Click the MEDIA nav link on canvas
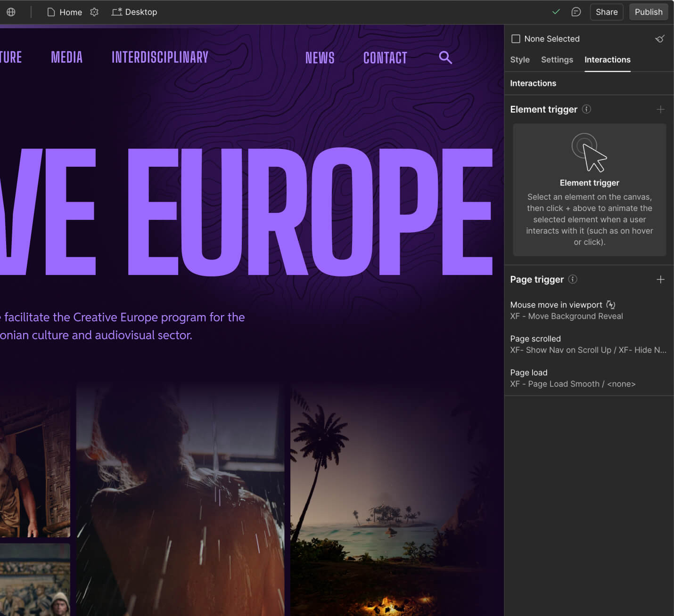This screenshot has width=674, height=616. (66, 57)
